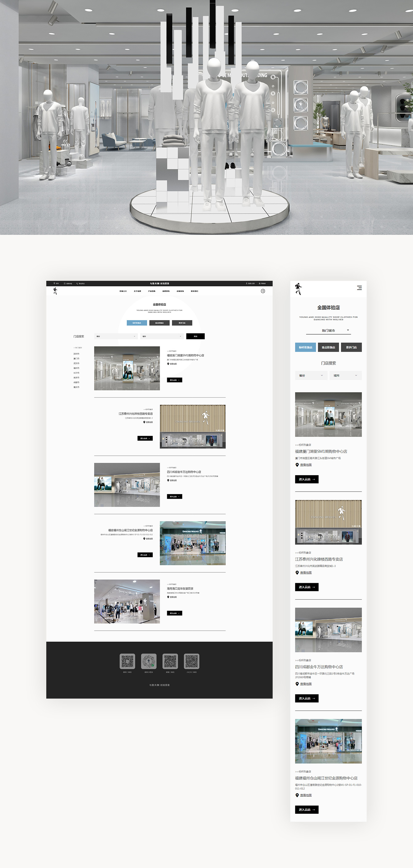The image size is (413, 868).
Task: Click 进入云店 for desktop 福建福州仓山 store
Action: click(x=145, y=555)
